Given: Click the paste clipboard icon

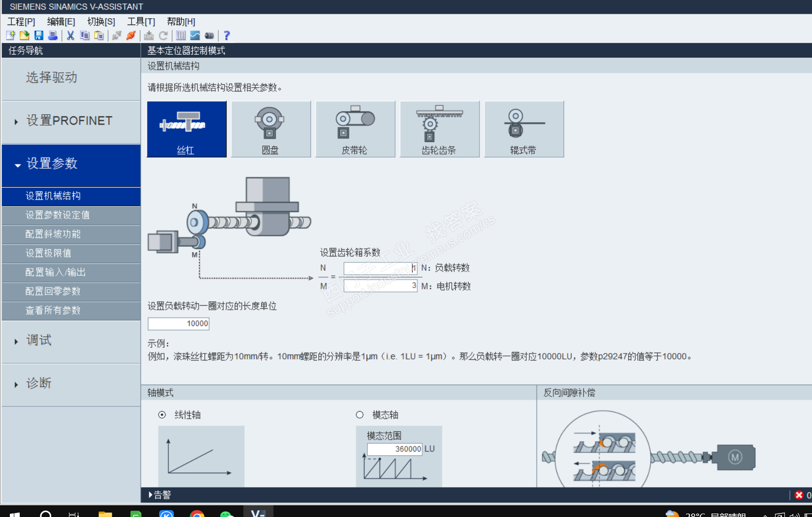Looking at the screenshot, I should click(99, 35).
